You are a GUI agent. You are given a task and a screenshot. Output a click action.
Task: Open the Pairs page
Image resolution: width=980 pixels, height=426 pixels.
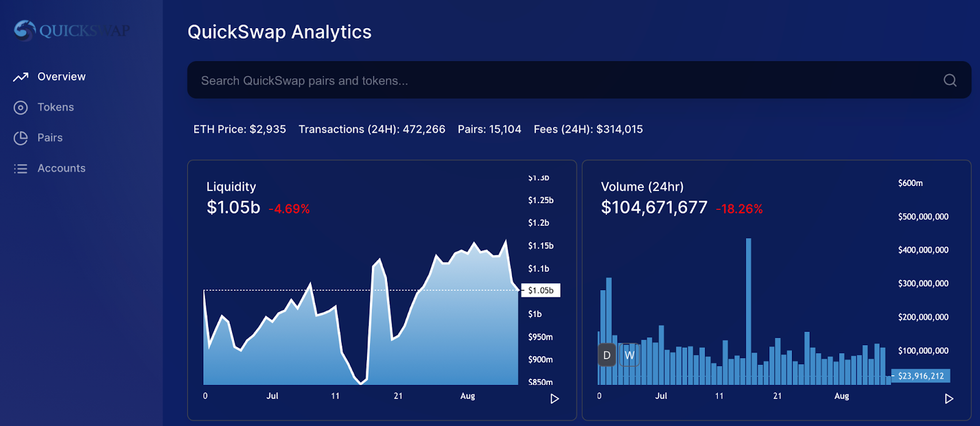click(x=39, y=138)
